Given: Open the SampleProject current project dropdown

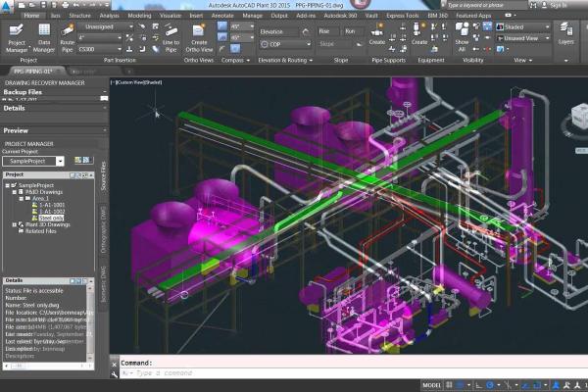Looking at the screenshot, I should pos(32,161).
